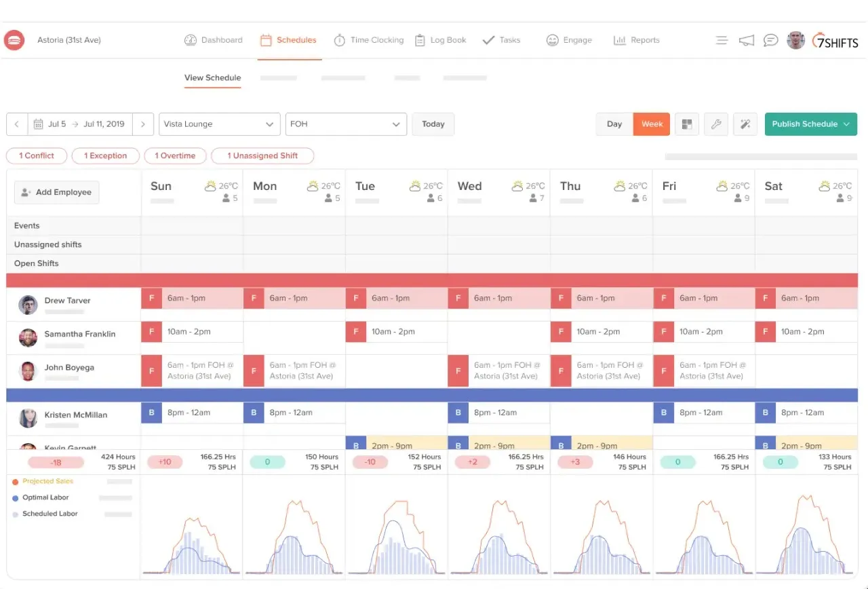Go to next week arrow

tap(142, 124)
